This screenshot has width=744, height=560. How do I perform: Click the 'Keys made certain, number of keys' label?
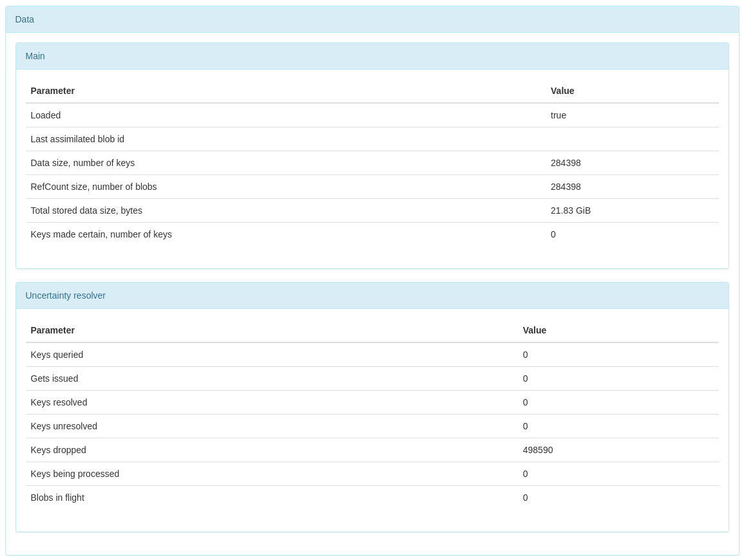click(101, 234)
